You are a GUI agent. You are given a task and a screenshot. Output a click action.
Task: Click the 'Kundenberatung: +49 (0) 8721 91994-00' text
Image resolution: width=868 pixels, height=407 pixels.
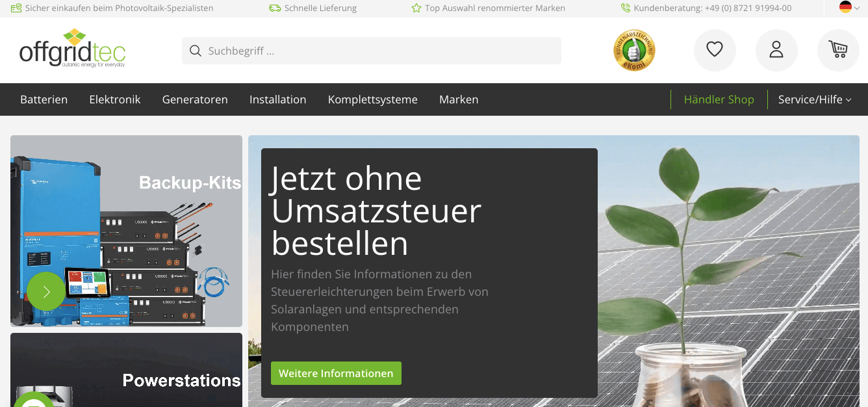(713, 8)
